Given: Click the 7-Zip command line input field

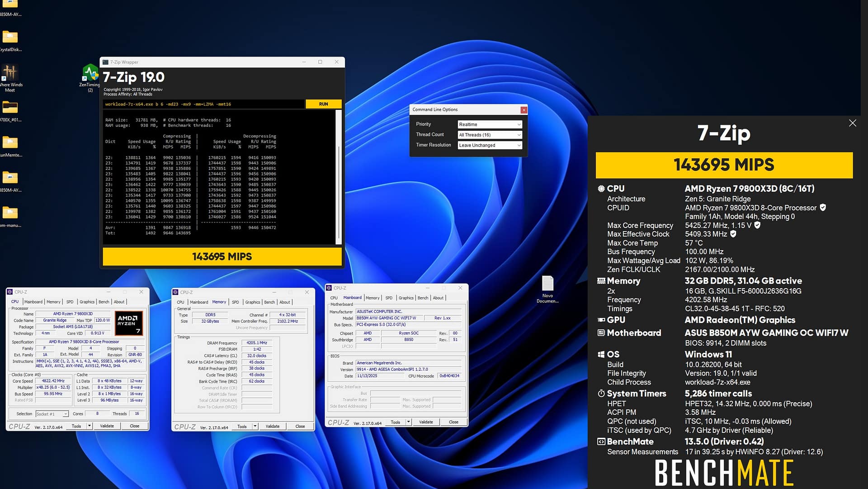Looking at the screenshot, I should (x=203, y=104).
